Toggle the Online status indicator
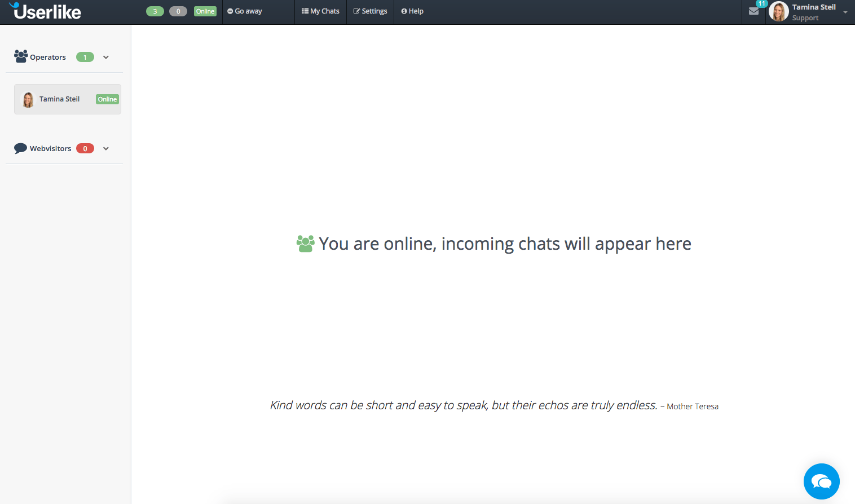The height and width of the screenshot is (504, 855). click(205, 11)
